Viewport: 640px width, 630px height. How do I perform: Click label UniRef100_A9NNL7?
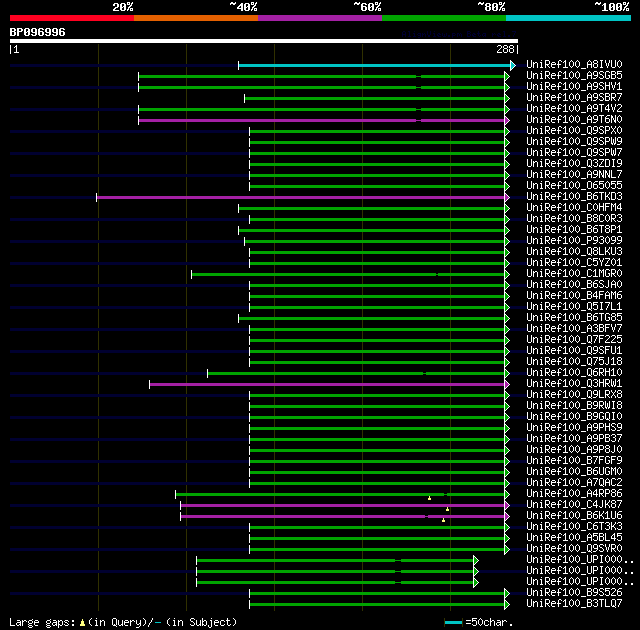pyautogui.click(x=574, y=175)
